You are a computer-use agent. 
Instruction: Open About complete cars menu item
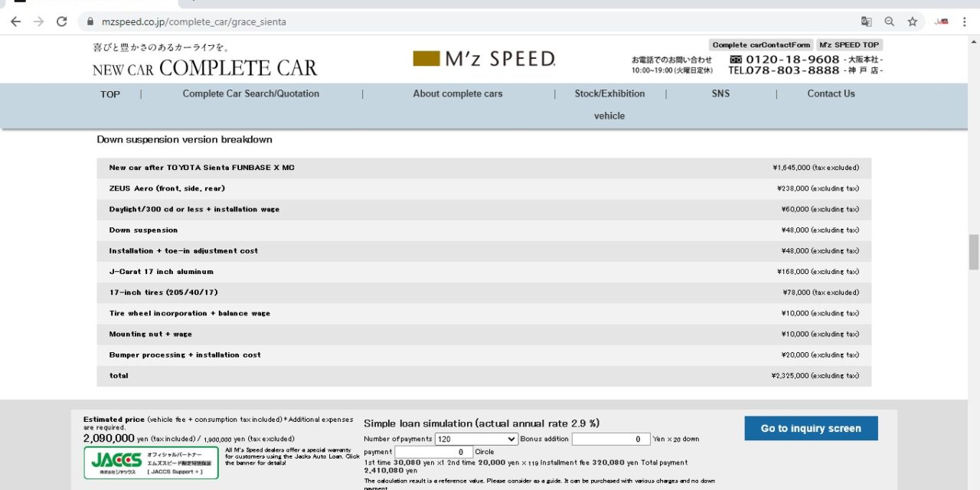(458, 93)
